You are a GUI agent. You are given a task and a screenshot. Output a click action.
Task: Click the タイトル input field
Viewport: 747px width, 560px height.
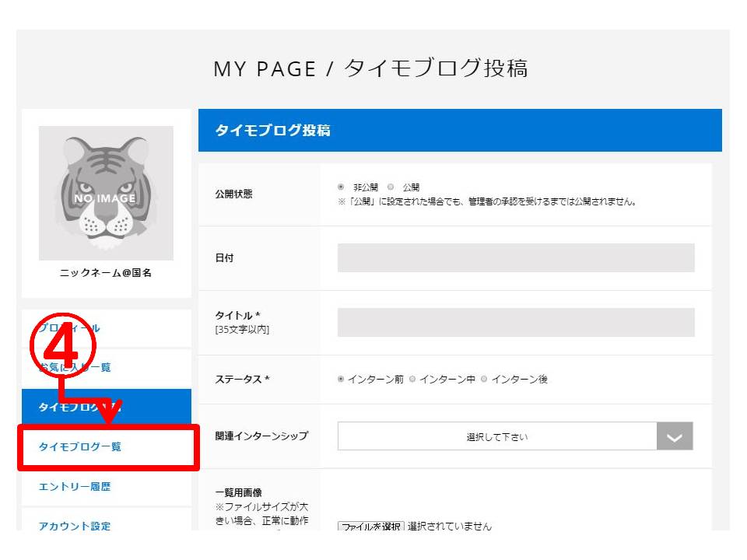516,322
